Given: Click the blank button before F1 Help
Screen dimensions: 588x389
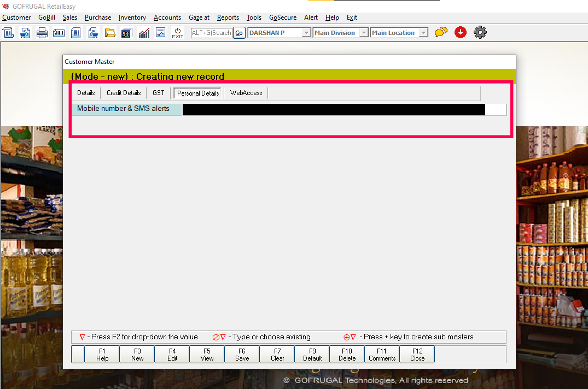Looking at the screenshot, I should pyautogui.click(x=78, y=355).
